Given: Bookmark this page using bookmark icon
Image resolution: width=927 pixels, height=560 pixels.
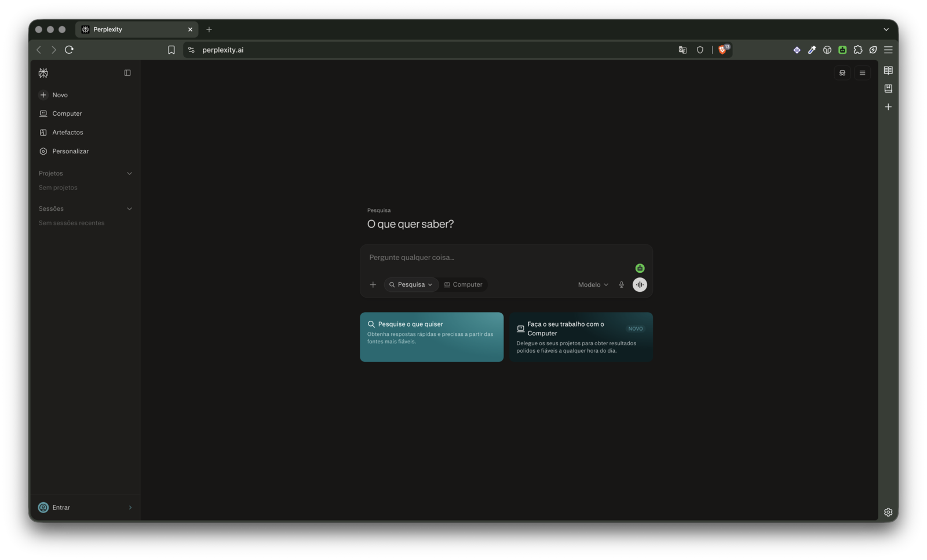Looking at the screenshot, I should point(171,50).
